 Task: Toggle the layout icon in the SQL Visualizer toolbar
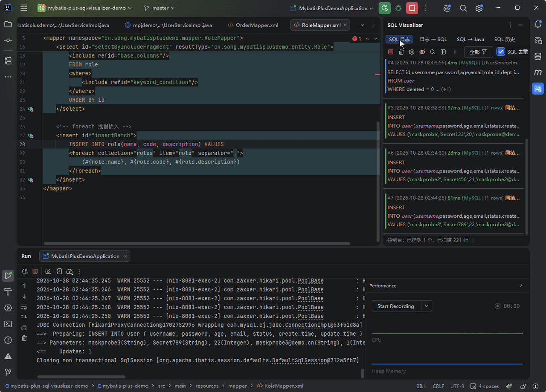[443, 52]
